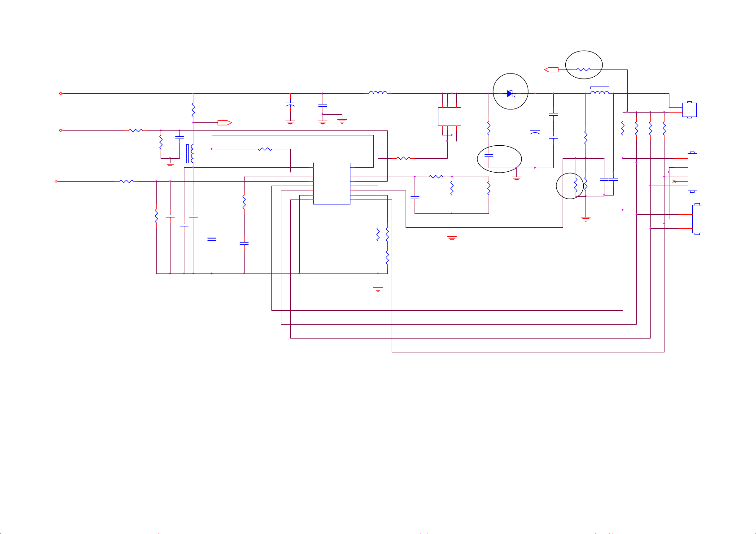Select the circled Schottky diode symbol
The image size is (756, 534).
click(510, 94)
